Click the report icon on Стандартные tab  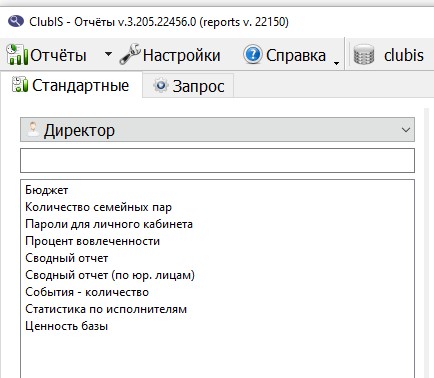20,84
